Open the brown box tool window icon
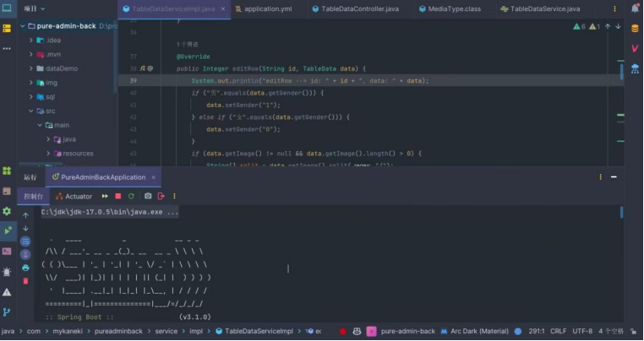The height and width of the screenshot is (341, 644). (7, 192)
